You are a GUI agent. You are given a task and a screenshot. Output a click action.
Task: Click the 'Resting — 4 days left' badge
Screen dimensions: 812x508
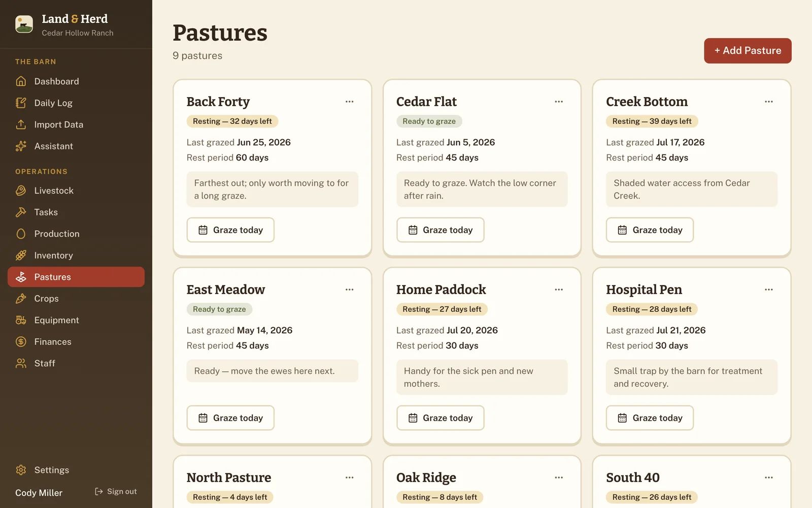(230, 497)
